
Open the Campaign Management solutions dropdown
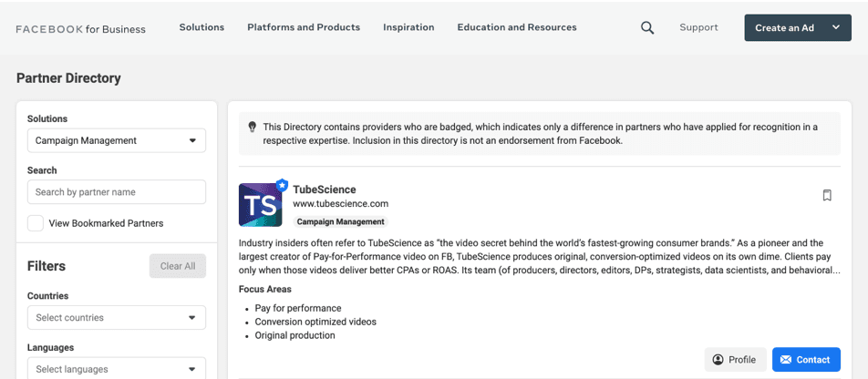pyautogui.click(x=117, y=140)
